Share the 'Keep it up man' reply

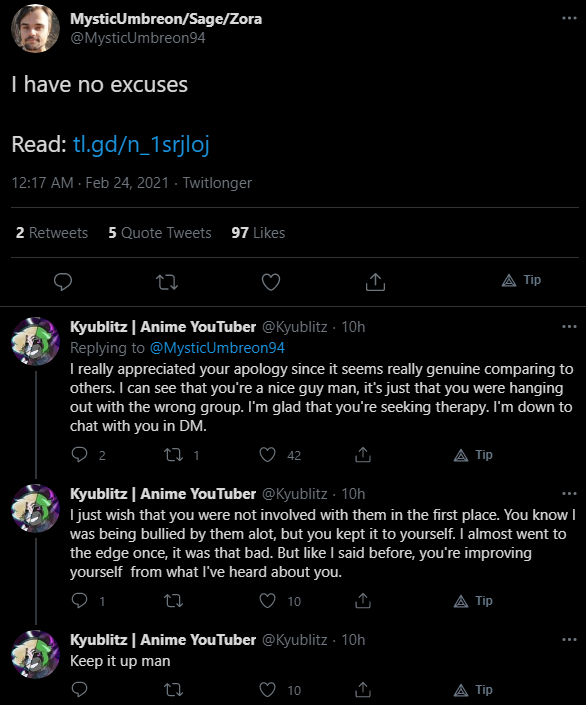pos(363,689)
